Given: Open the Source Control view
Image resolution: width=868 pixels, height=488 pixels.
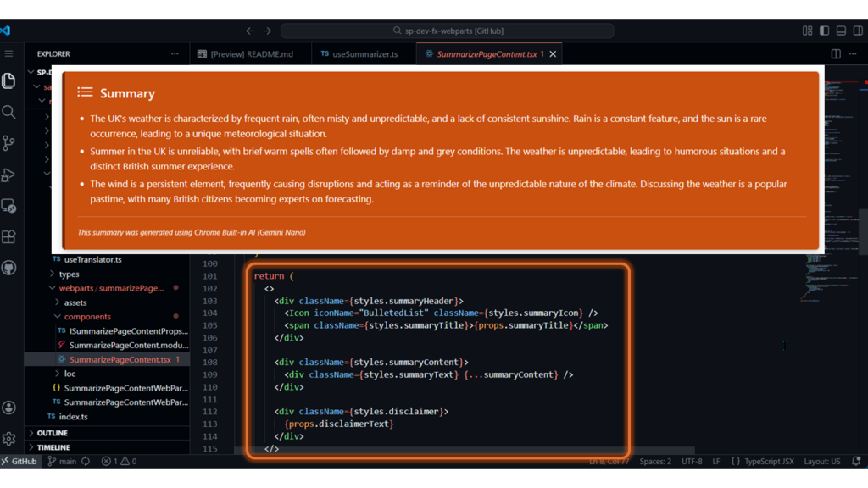Looking at the screenshot, I should pos(9,143).
